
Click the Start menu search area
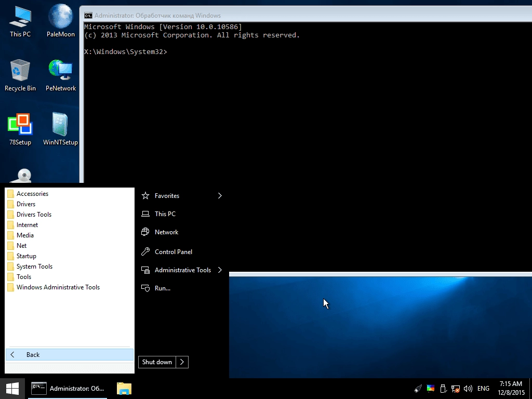[x=70, y=368]
